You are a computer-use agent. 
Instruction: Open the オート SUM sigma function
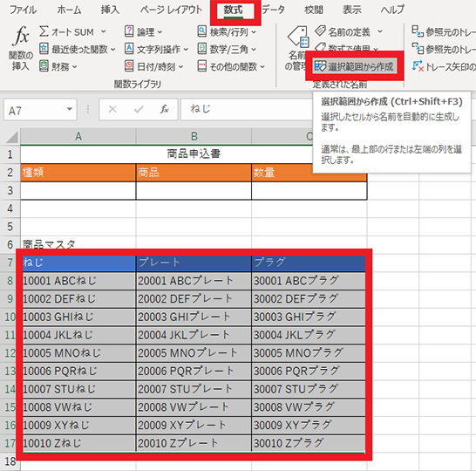tap(44, 31)
